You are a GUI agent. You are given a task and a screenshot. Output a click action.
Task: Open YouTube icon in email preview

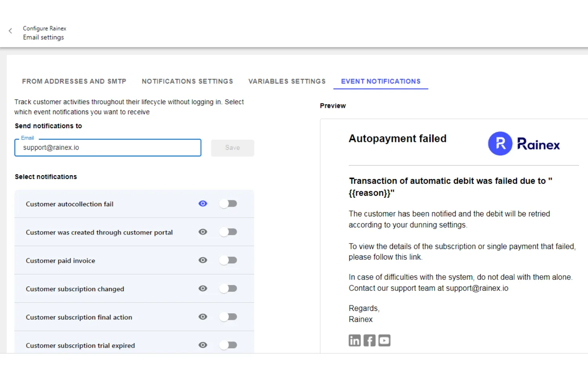tap(384, 340)
